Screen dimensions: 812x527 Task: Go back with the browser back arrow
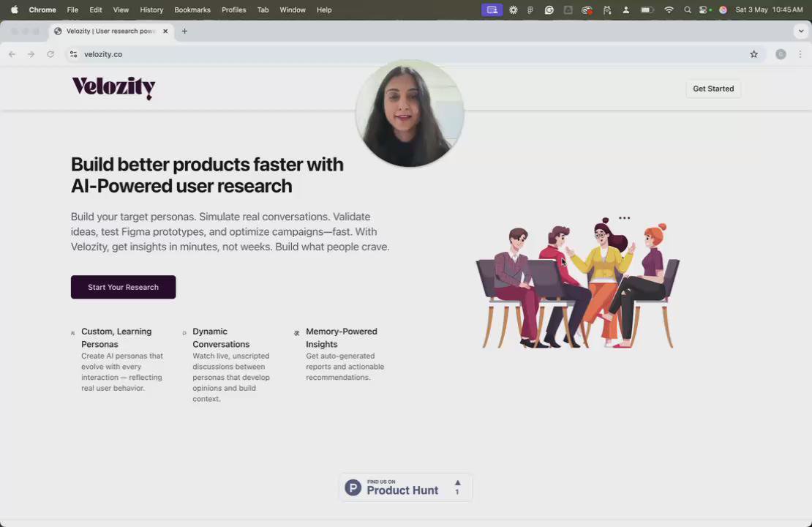point(12,54)
